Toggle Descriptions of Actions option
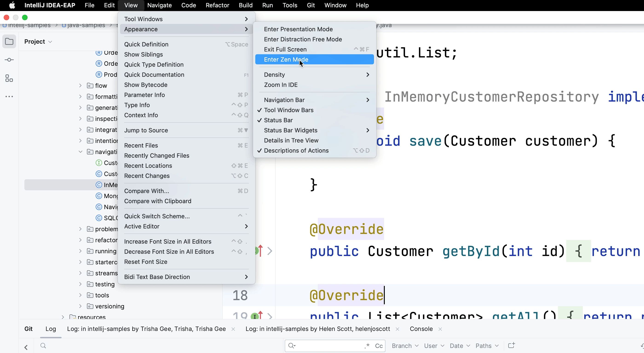644x353 pixels. click(x=314, y=151)
